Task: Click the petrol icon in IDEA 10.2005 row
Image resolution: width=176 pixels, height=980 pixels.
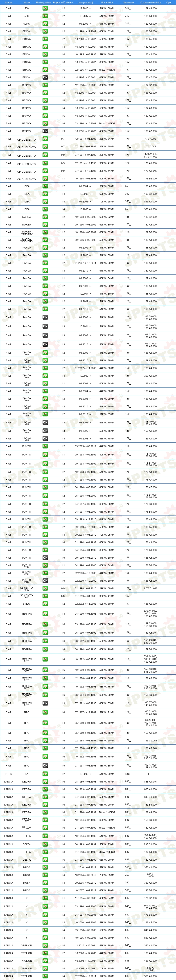Action: pyautogui.click(x=45, y=209)
